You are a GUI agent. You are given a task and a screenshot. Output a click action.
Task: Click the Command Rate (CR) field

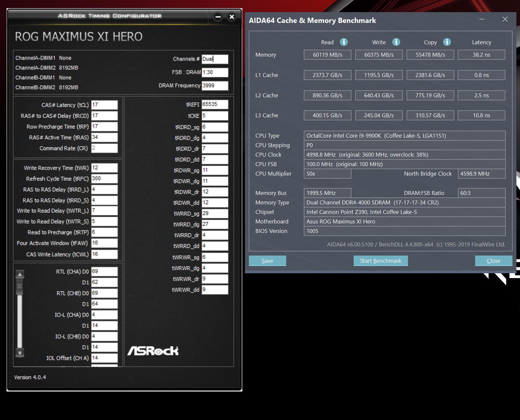tap(104, 148)
